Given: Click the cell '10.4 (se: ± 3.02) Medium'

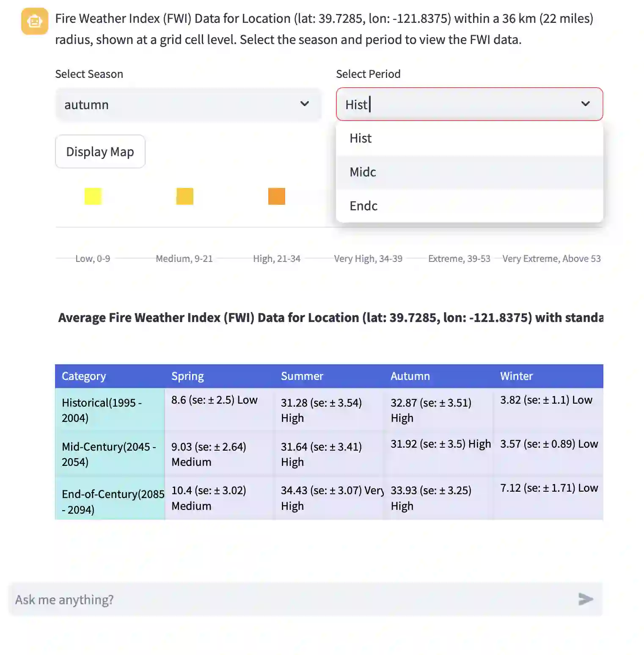Looking at the screenshot, I should [x=220, y=498].
